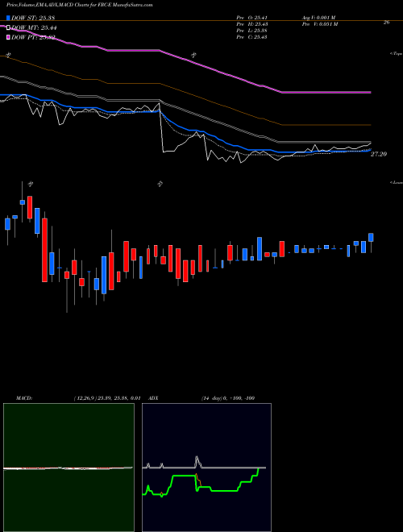
Task: Select the 'DOW ST: 25.38' legend label
Action: pyautogui.click(x=33, y=18)
